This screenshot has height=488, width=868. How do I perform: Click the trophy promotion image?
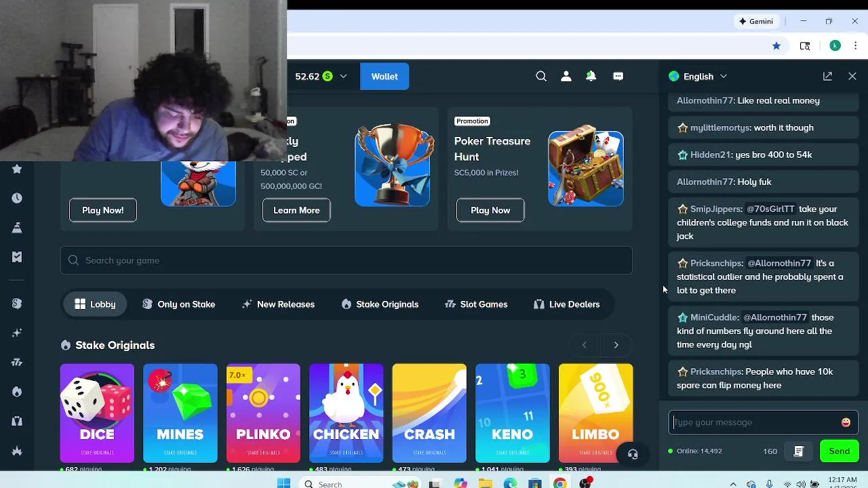[392, 165]
